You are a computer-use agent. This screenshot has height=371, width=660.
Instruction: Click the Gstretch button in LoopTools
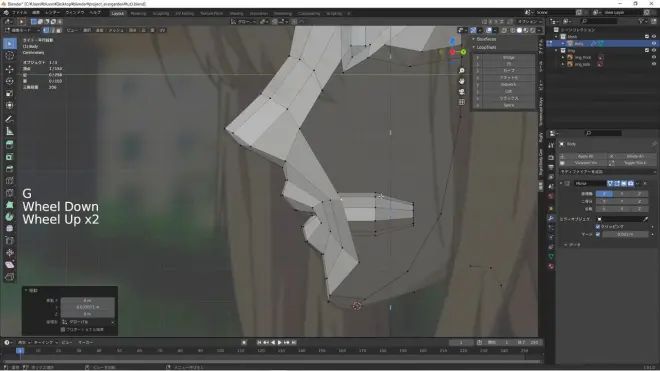pos(508,85)
